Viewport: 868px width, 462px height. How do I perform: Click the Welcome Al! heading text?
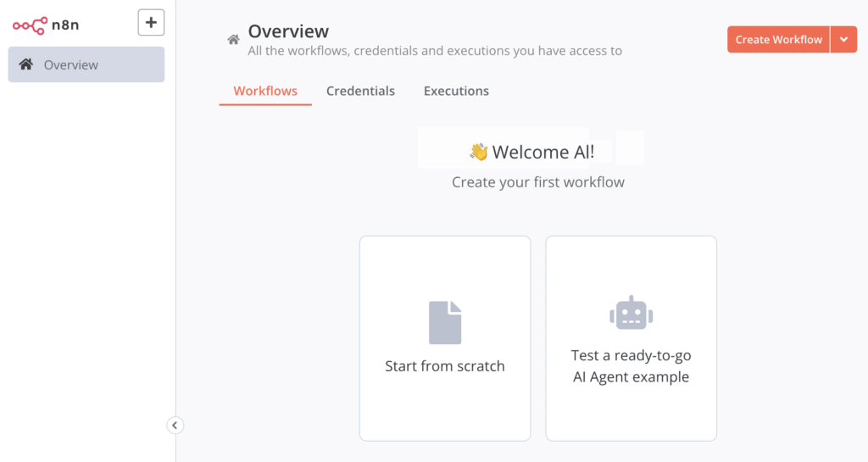[543, 152]
